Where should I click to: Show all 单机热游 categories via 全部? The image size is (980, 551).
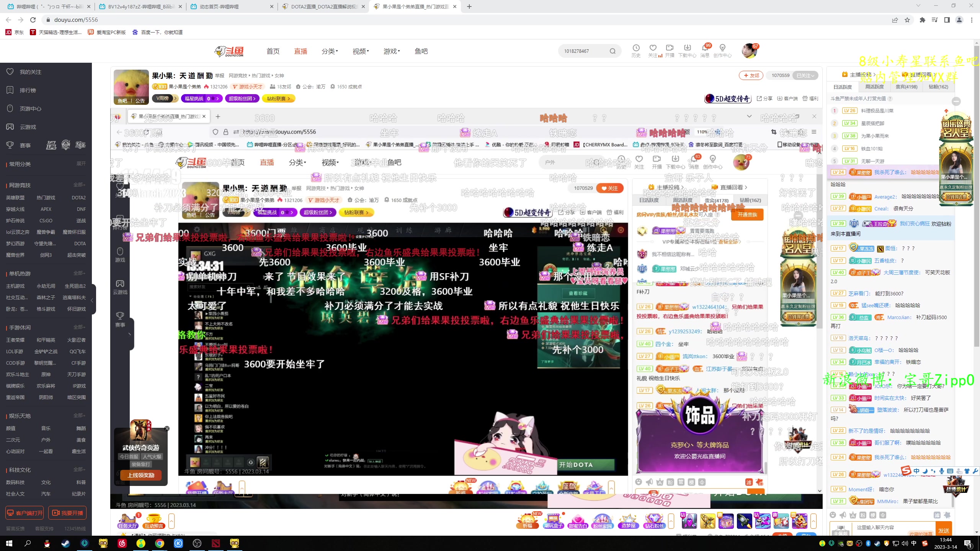(x=79, y=273)
